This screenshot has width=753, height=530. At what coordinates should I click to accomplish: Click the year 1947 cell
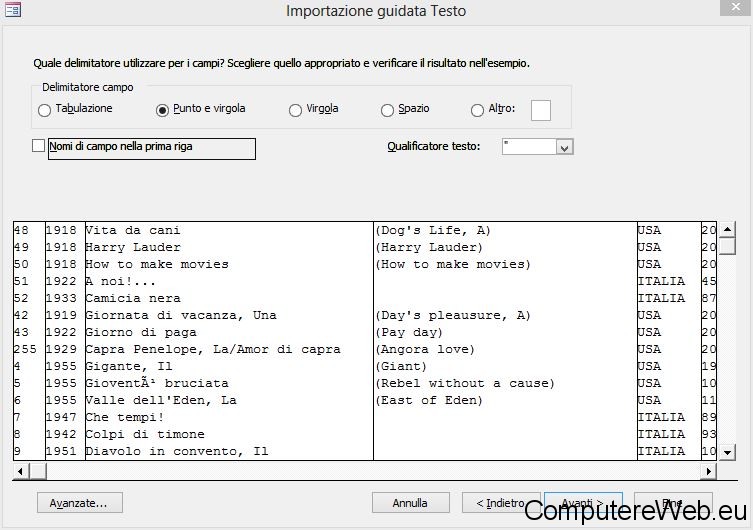coord(61,417)
